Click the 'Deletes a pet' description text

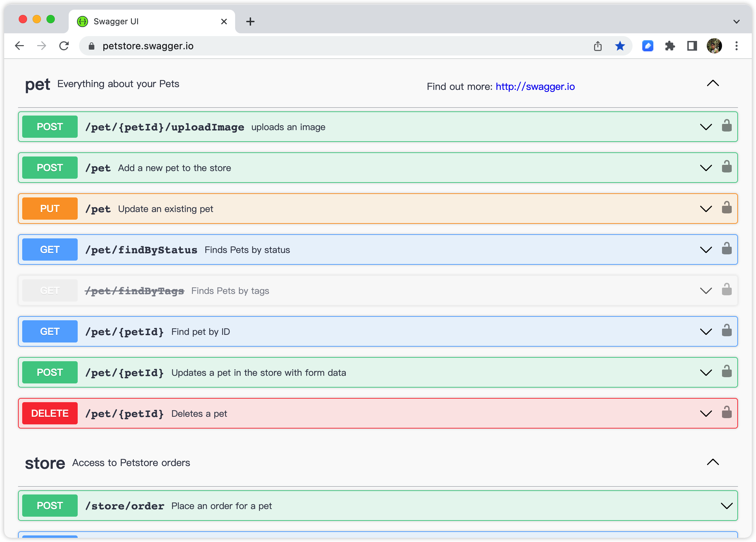(x=199, y=414)
